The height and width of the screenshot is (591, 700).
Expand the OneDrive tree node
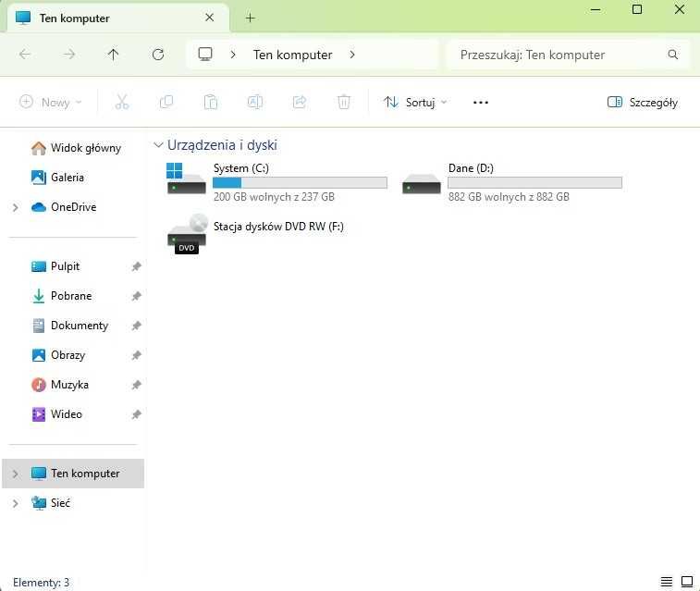pos(15,207)
